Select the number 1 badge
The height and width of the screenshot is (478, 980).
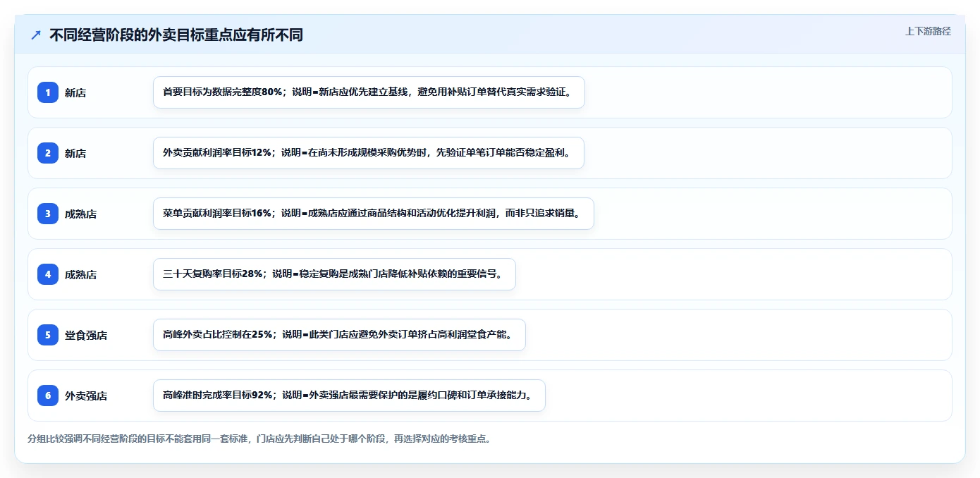tap(48, 92)
